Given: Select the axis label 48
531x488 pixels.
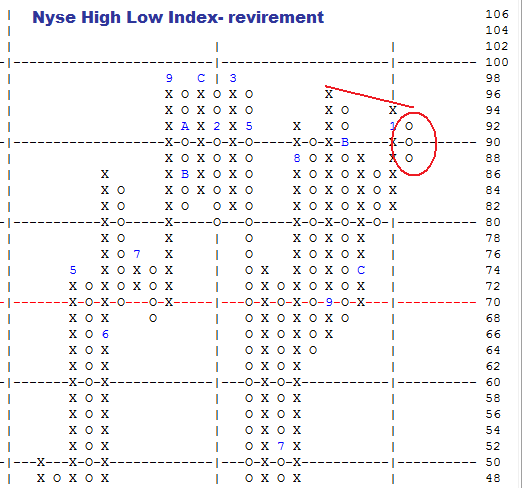Looking at the screenshot, I should (493, 479).
